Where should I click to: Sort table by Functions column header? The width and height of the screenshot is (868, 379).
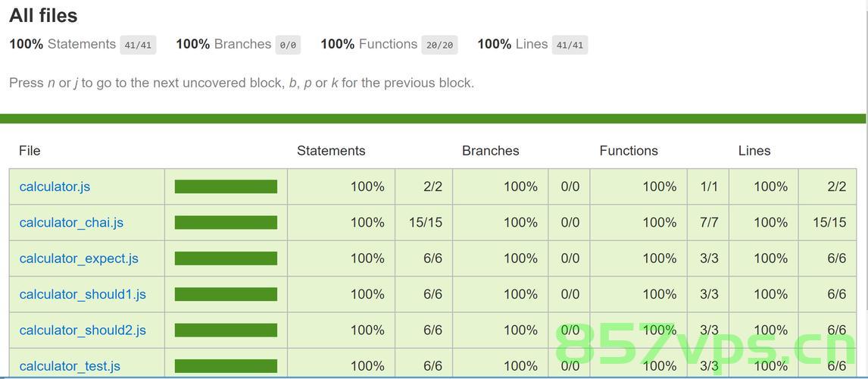[x=629, y=151]
